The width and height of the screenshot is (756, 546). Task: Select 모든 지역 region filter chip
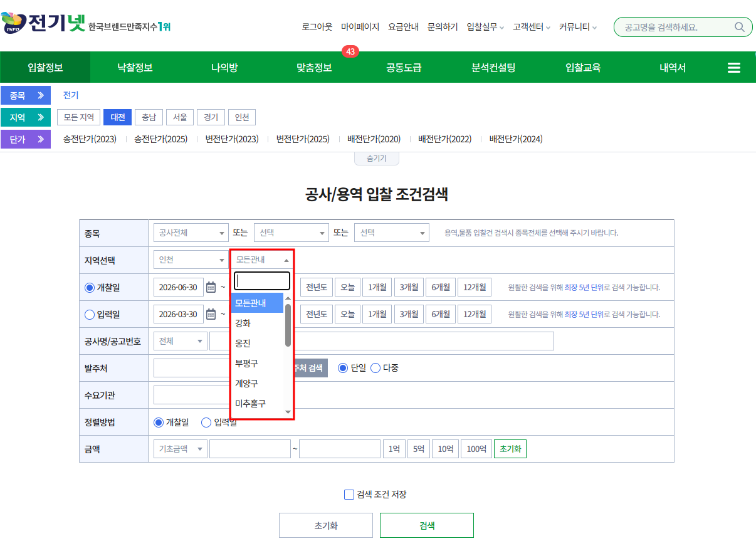[79, 117]
